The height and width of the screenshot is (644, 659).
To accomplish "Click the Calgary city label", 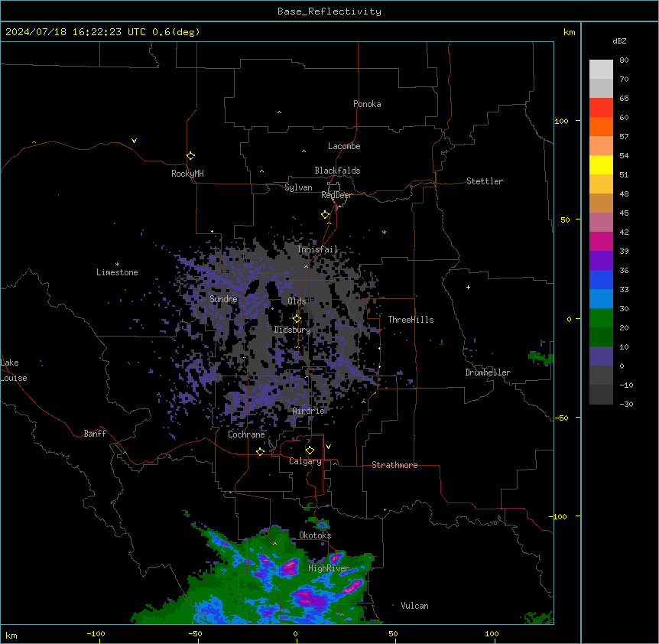I will [305, 461].
